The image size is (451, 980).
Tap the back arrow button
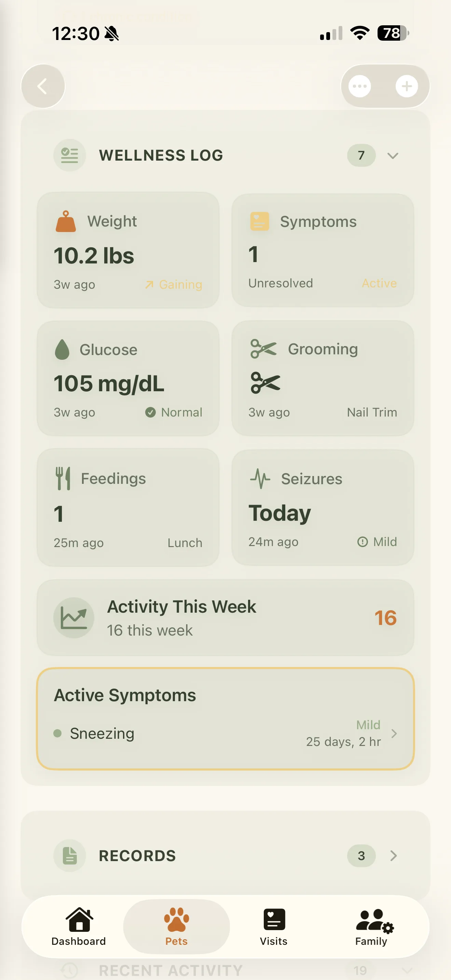[43, 86]
